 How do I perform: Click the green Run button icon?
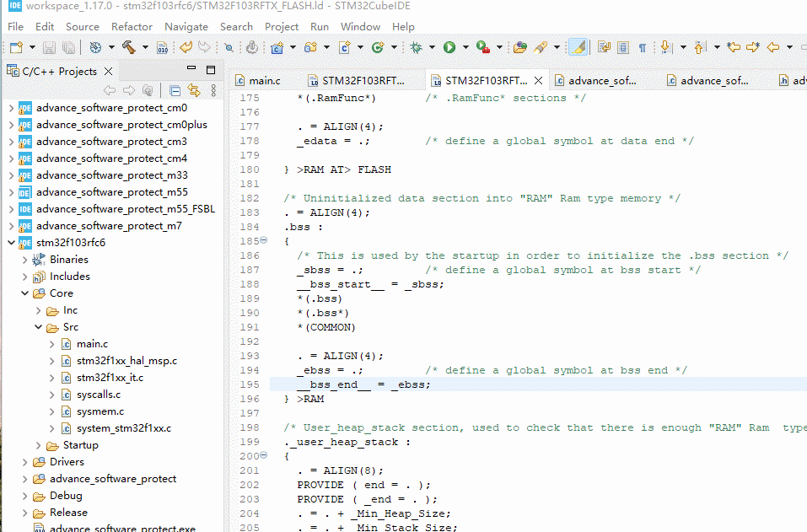(x=449, y=48)
